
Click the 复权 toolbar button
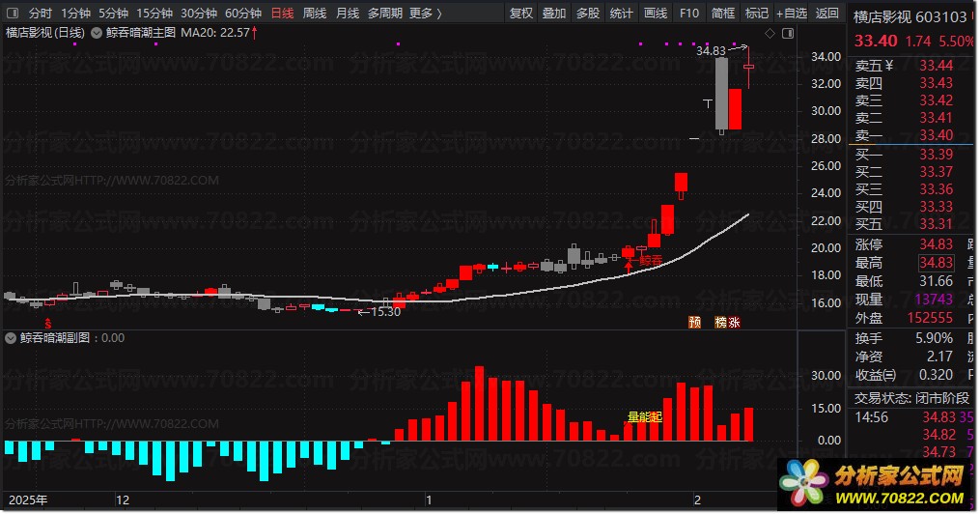(520, 13)
